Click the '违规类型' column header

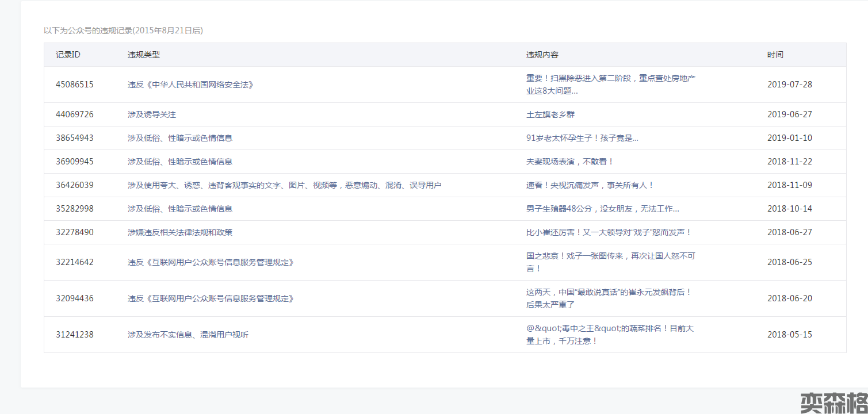(x=144, y=55)
